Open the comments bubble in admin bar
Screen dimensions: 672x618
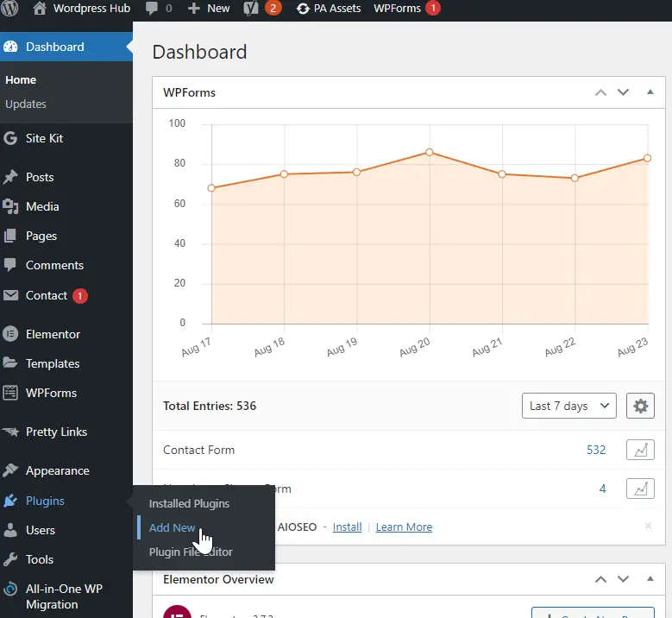click(159, 8)
